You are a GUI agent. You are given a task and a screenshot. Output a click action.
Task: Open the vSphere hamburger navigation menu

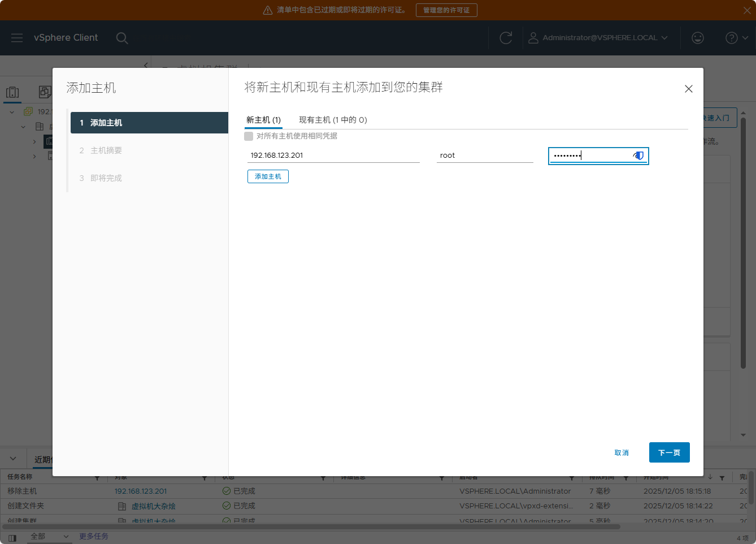click(x=17, y=38)
